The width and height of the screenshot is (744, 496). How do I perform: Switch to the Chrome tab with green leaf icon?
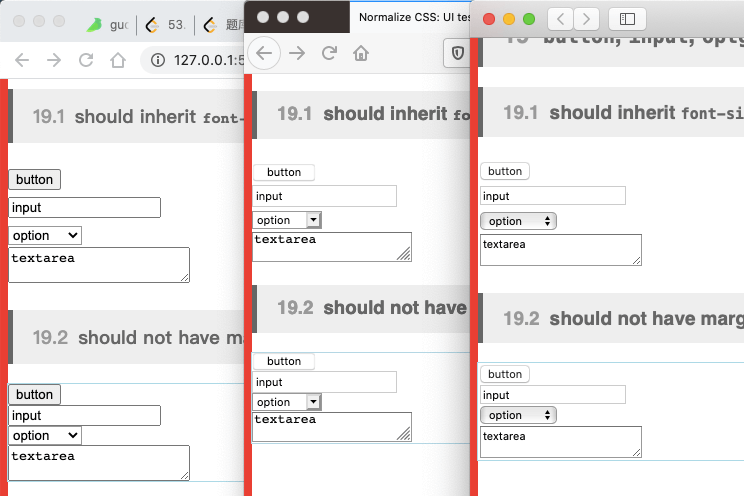click(108, 23)
